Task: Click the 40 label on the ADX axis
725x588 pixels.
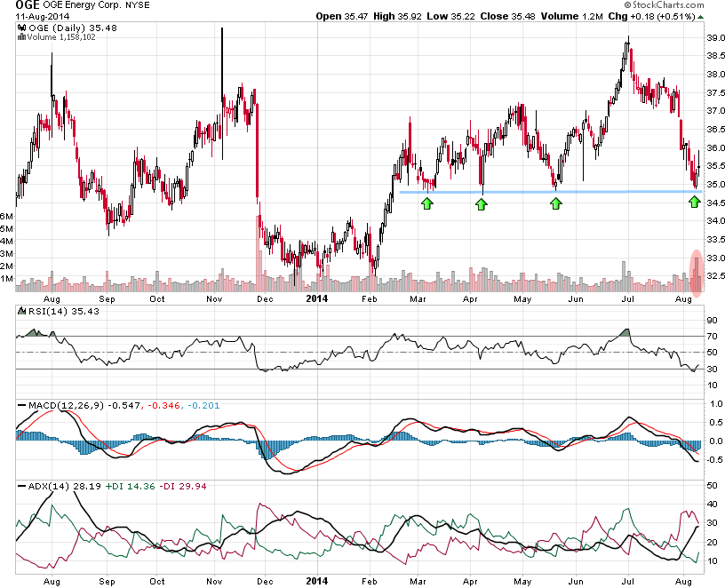Action: pyautogui.click(x=712, y=504)
